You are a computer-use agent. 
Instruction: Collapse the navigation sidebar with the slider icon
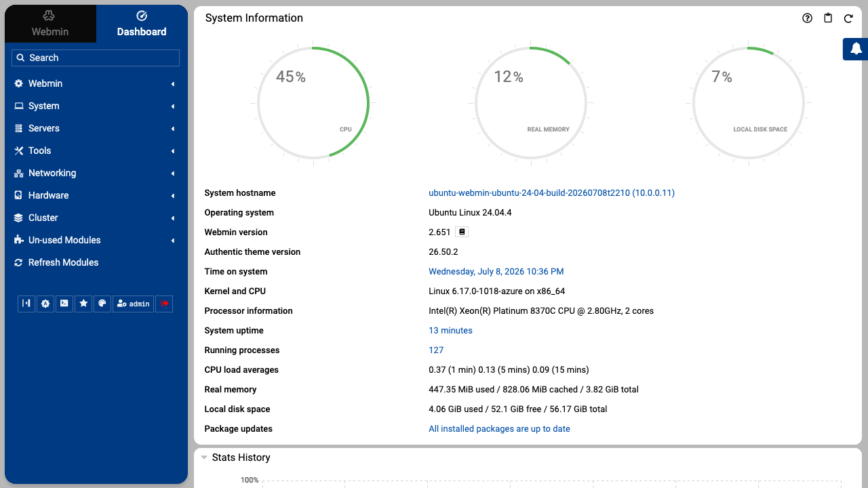click(26, 304)
